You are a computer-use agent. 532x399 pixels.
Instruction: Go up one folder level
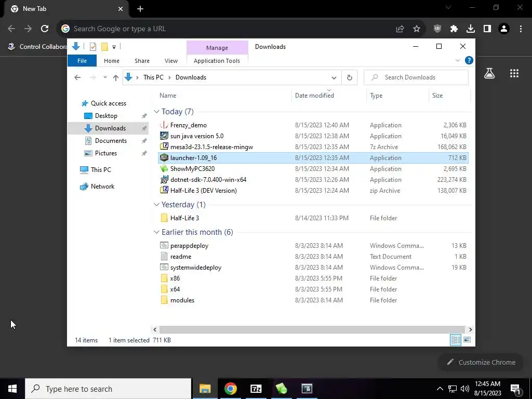(116, 77)
